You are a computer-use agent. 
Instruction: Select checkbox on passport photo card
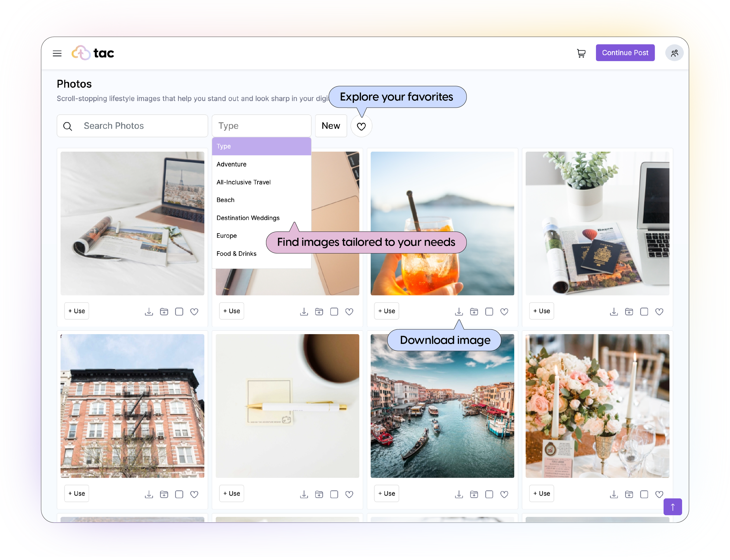tap(644, 312)
